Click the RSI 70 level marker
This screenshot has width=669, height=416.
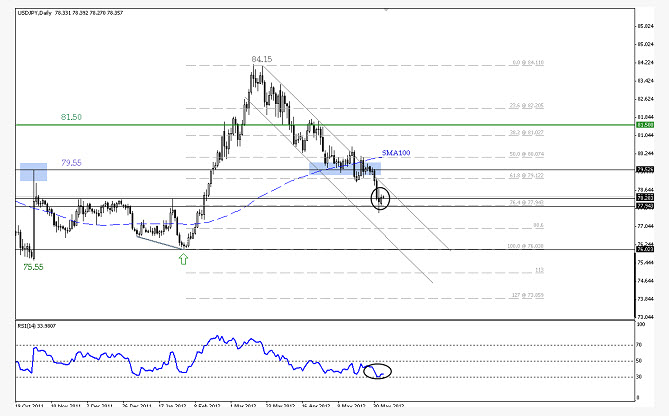click(x=639, y=345)
